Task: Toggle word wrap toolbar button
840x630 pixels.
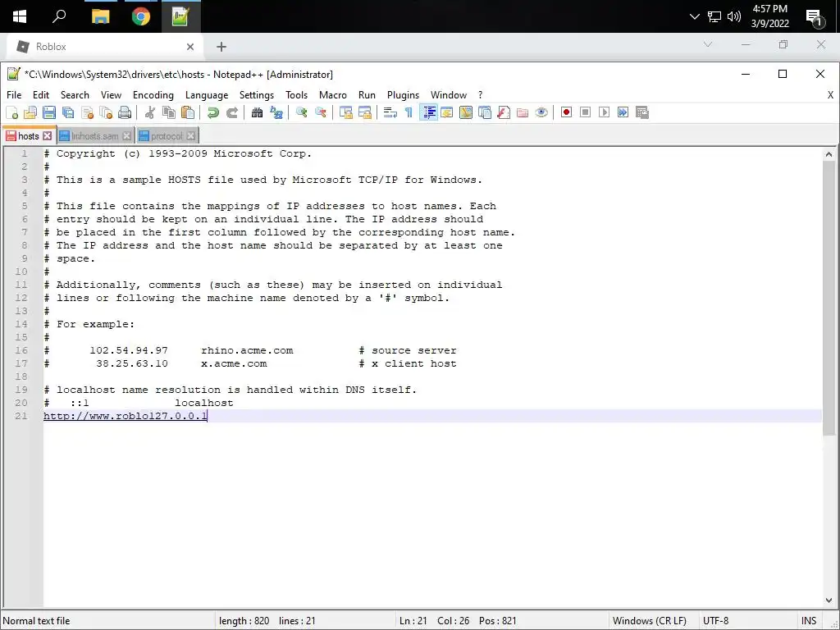Action: coord(390,112)
